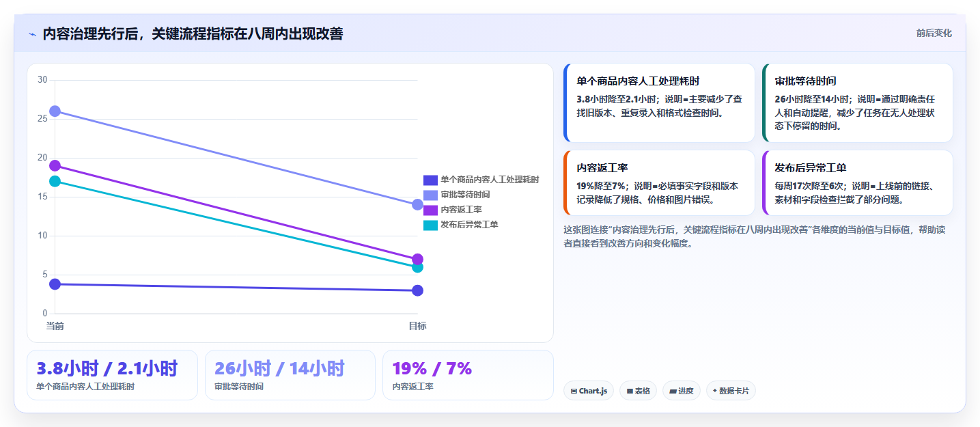
Task: Open the 审批等待时间 info card title
Action: [x=805, y=81]
